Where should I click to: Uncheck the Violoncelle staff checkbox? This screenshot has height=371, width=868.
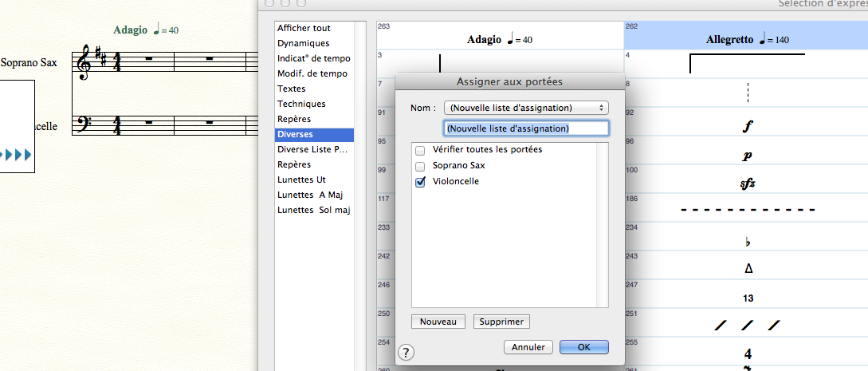click(x=420, y=182)
